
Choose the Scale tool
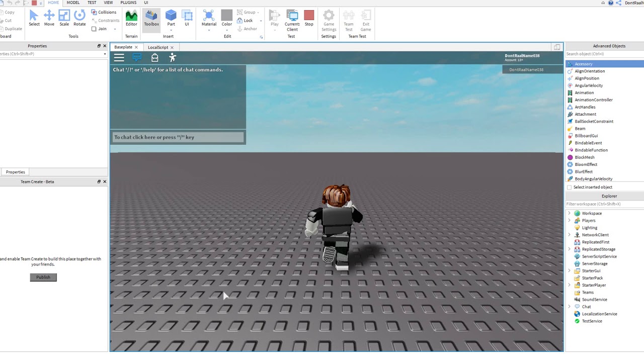pyautogui.click(x=64, y=18)
